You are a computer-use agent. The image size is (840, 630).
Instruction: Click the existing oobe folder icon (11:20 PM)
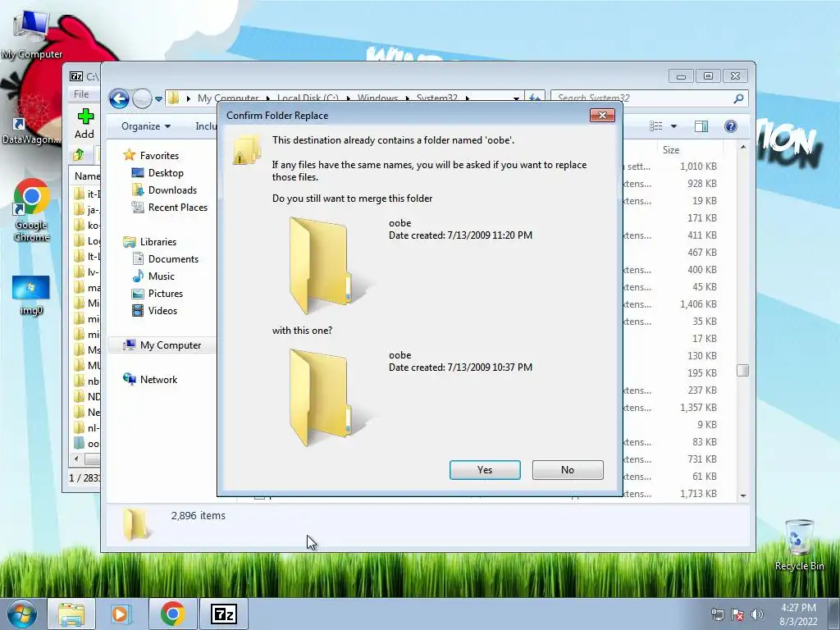[x=326, y=265]
